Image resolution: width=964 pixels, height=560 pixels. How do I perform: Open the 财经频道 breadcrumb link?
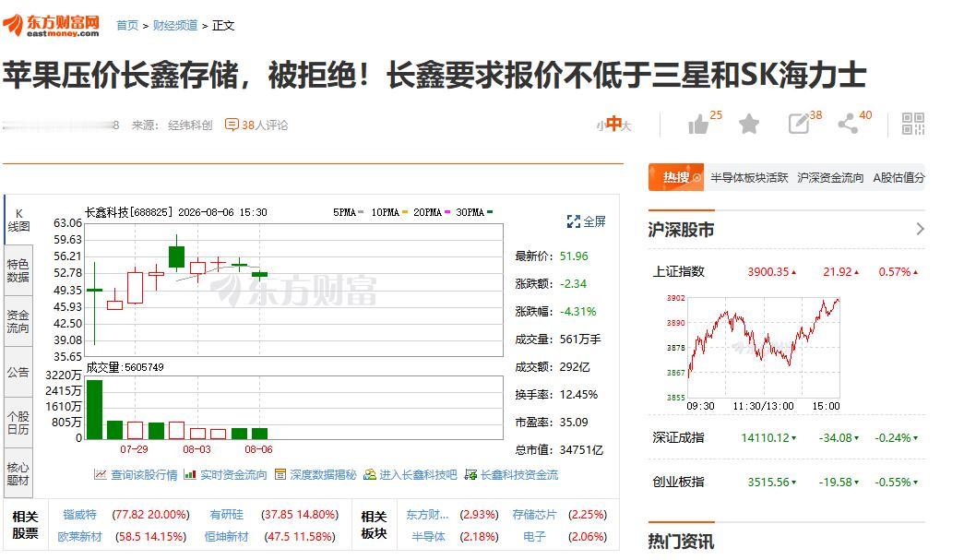click(x=175, y=25)
